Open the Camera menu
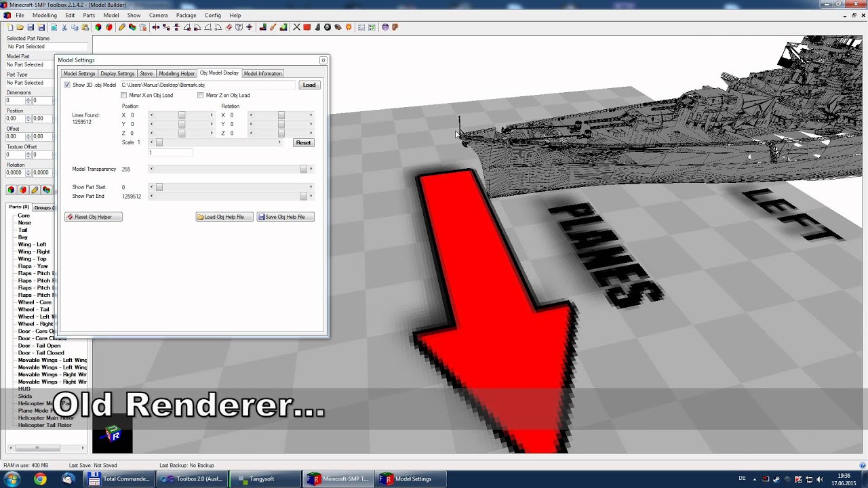The height and width of the screenshot is (488, 868). (158, 15)
